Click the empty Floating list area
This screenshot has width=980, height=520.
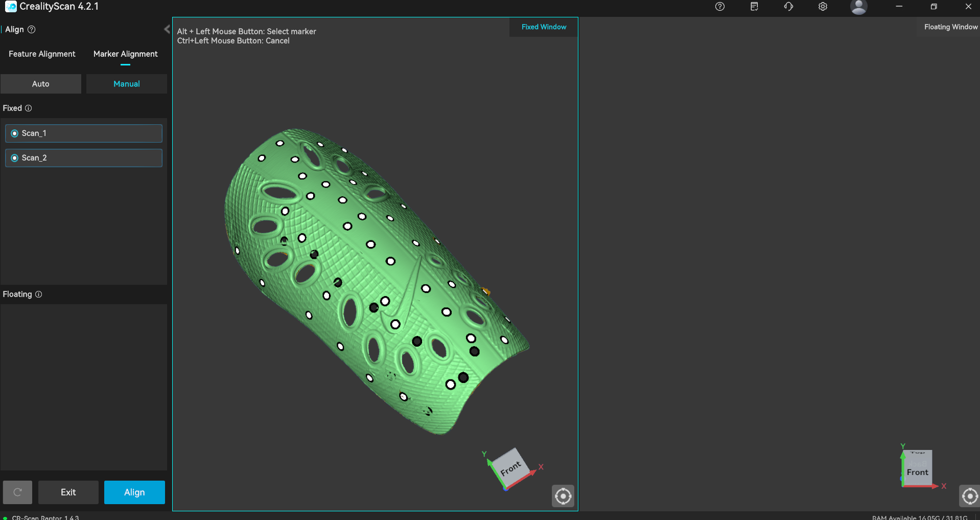point(84,387)
